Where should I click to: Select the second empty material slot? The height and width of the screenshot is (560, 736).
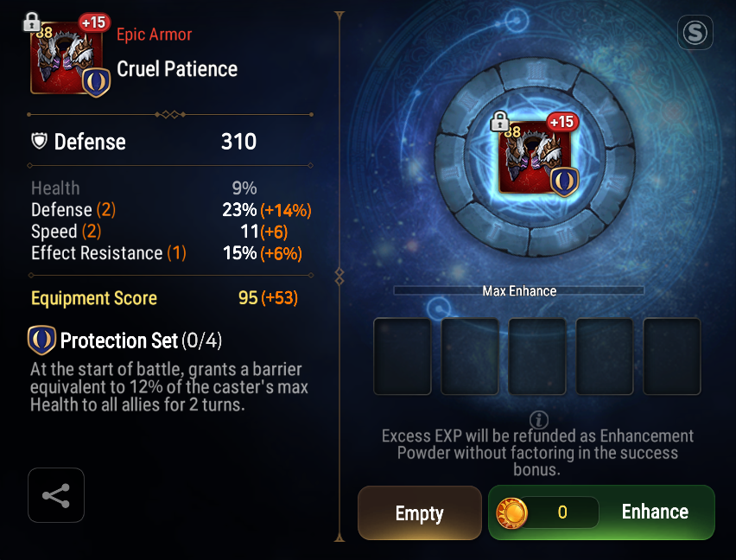pyautogui.click(x=469, y=356)
